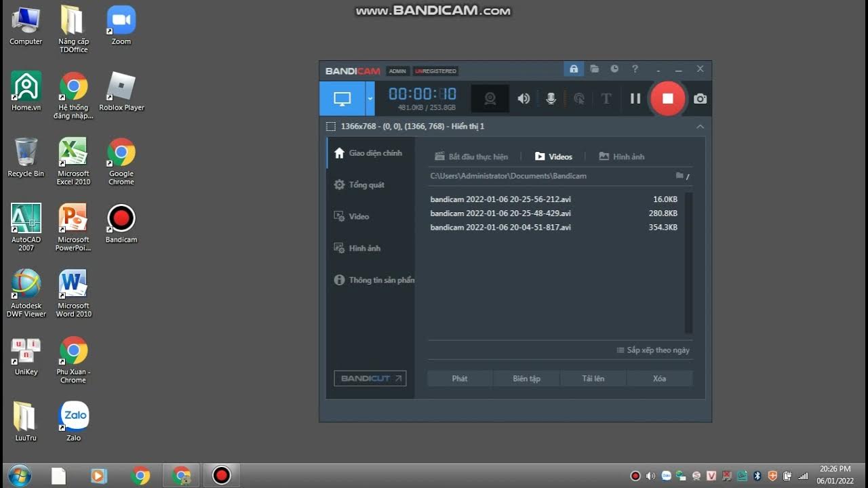
Task: Open Sắp xếp theo ngày sort dropdown
Action: coord(653,350)
